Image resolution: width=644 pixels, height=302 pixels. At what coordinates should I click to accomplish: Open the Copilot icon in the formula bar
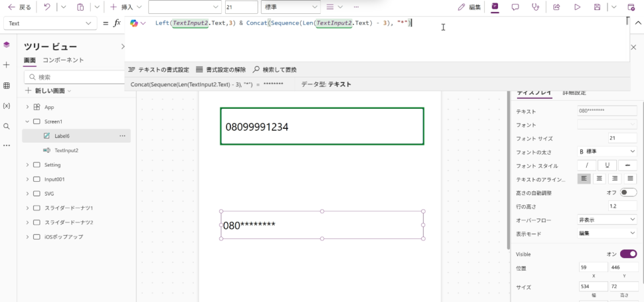tap(134, 23)
